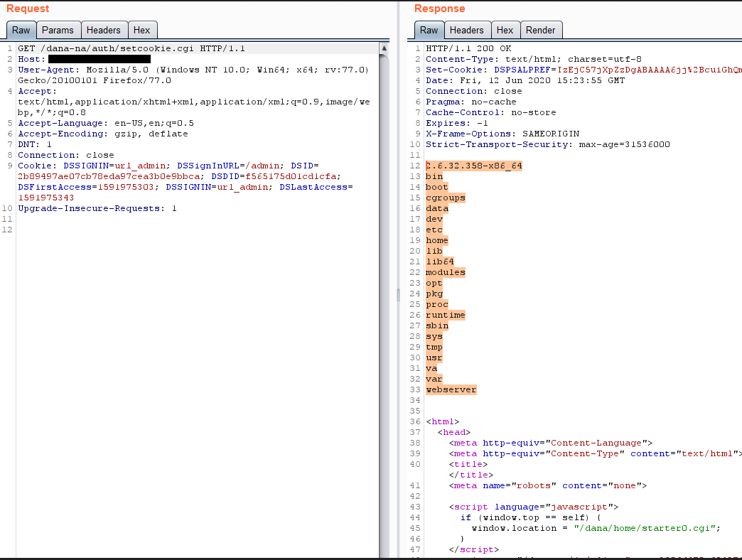The width and height of the screenshot is (742, 560).
Task: Switch to the Response Headers tab
Action: click(466, 30)
